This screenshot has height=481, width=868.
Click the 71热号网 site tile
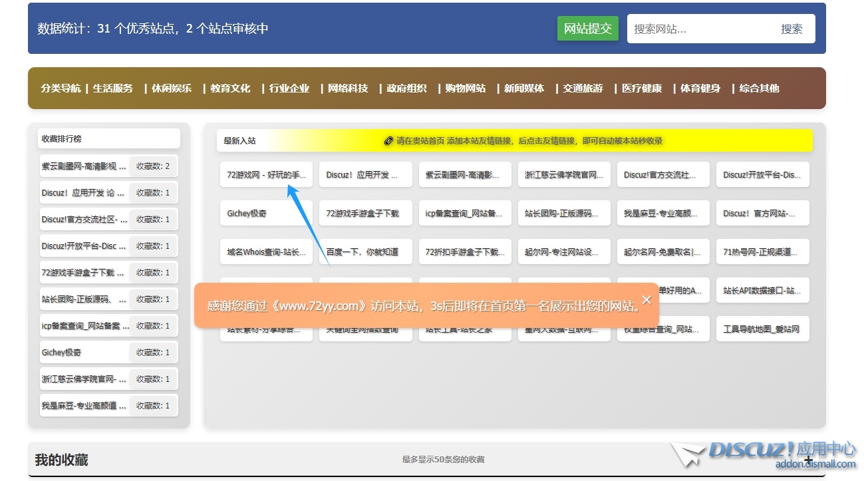[x=762, y=252]
